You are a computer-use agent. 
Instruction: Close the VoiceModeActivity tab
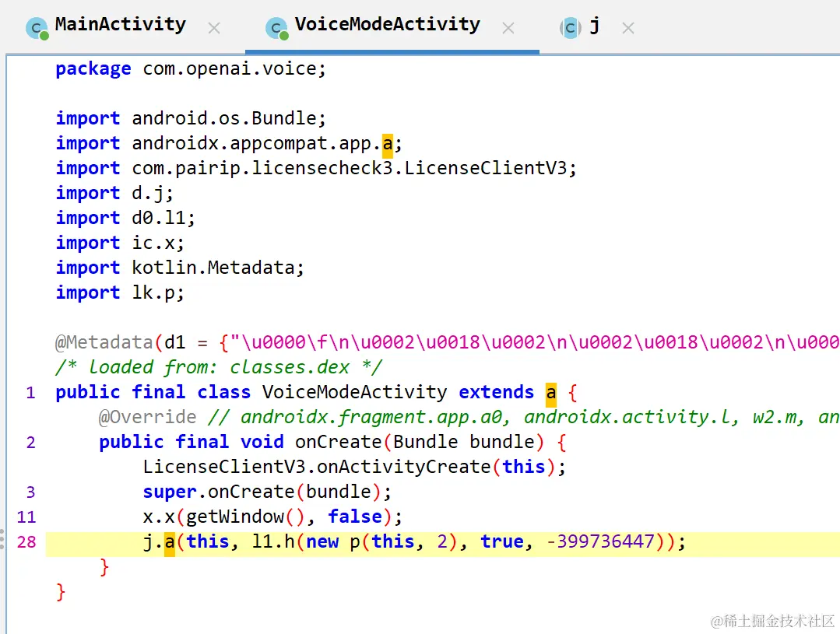(x=508, y=28)
